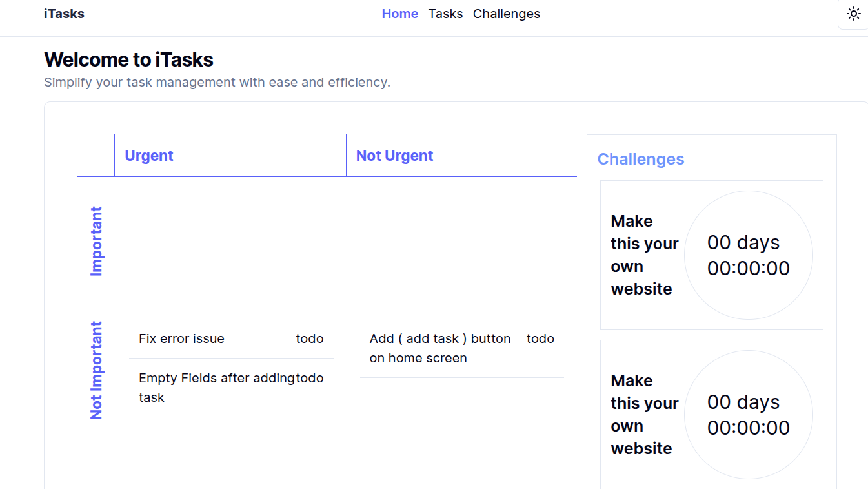Click todo status of "Fix error issue"
Viewport: 868px width, 489px height.
tap(310, 338)
